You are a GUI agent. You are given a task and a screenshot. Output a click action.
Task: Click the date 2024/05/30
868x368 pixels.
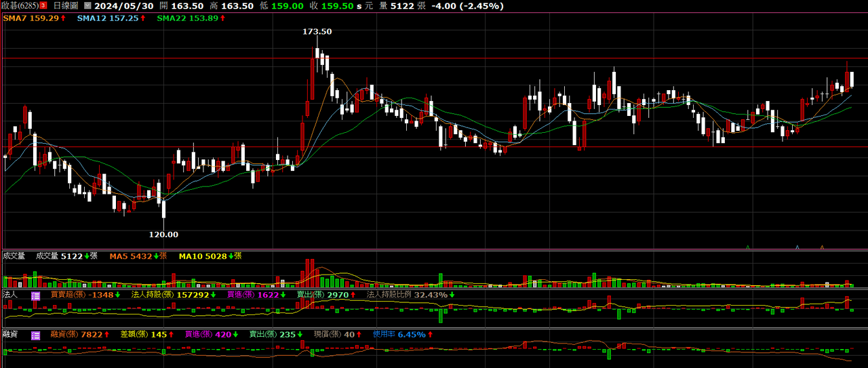tap(124, 5)
